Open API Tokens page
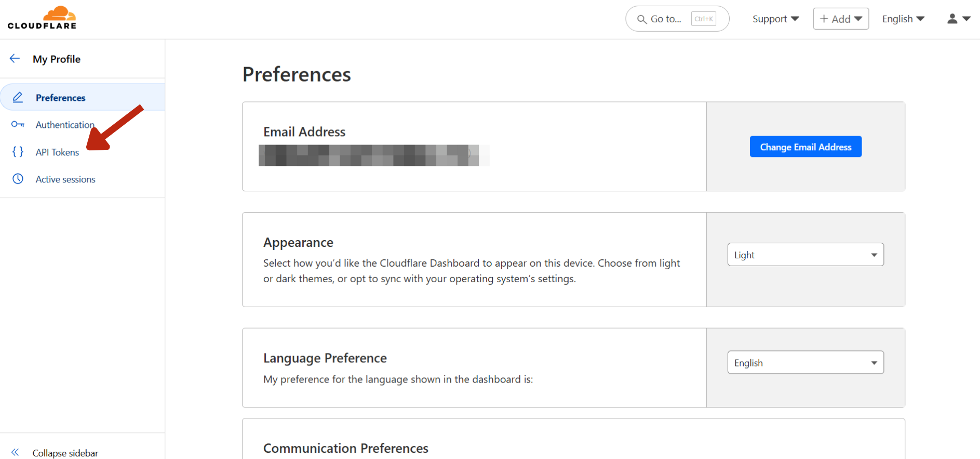Image resolution: width=980 pixels, height=459 pixels. [57, 152]
